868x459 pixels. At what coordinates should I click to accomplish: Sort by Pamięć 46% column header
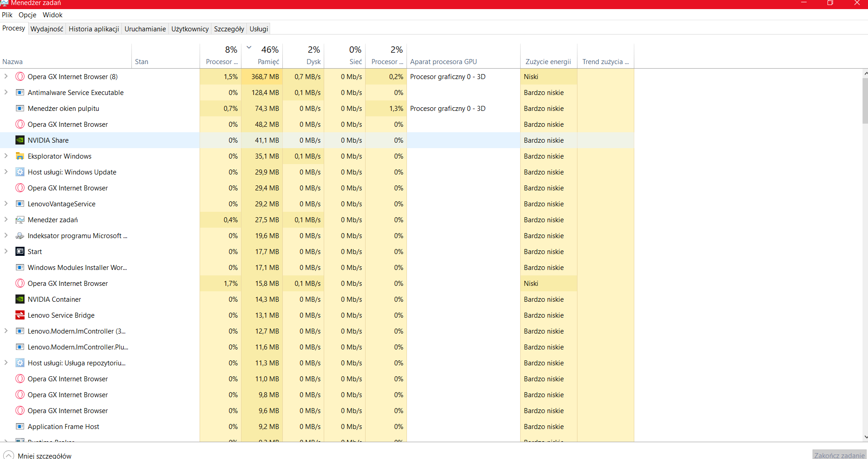[x=262, y=56]
